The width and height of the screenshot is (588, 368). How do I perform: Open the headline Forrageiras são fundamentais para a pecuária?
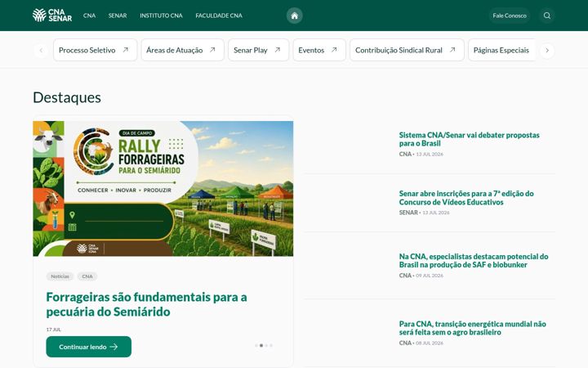point(147,304)
